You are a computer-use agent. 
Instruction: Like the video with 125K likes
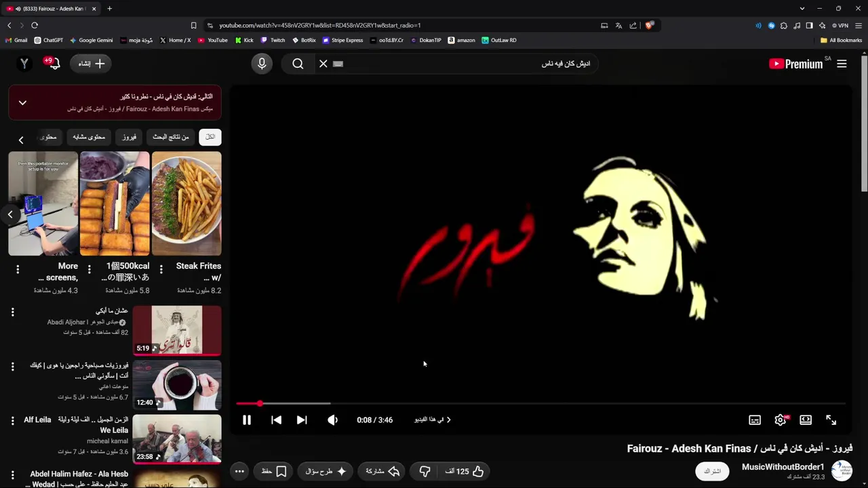click(464, 471)
